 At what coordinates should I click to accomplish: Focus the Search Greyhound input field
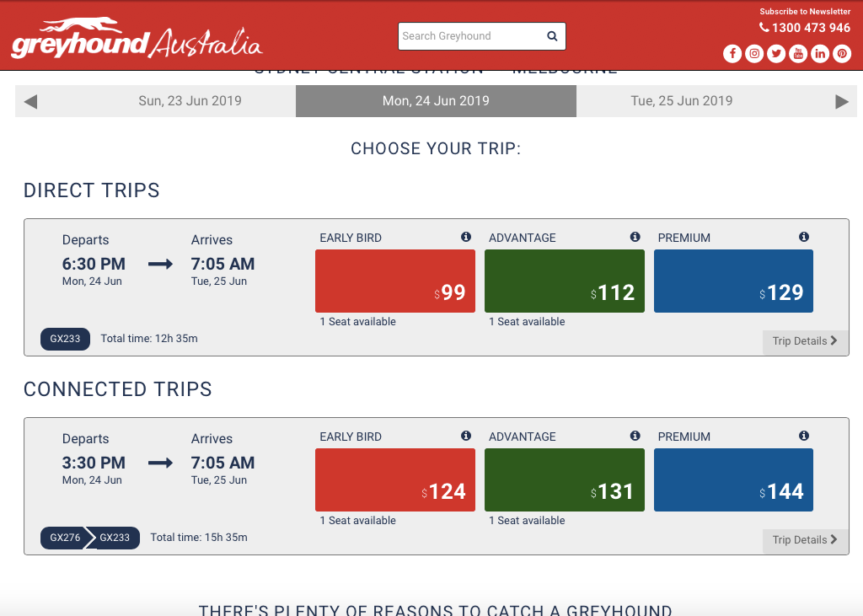coord(470,36)
